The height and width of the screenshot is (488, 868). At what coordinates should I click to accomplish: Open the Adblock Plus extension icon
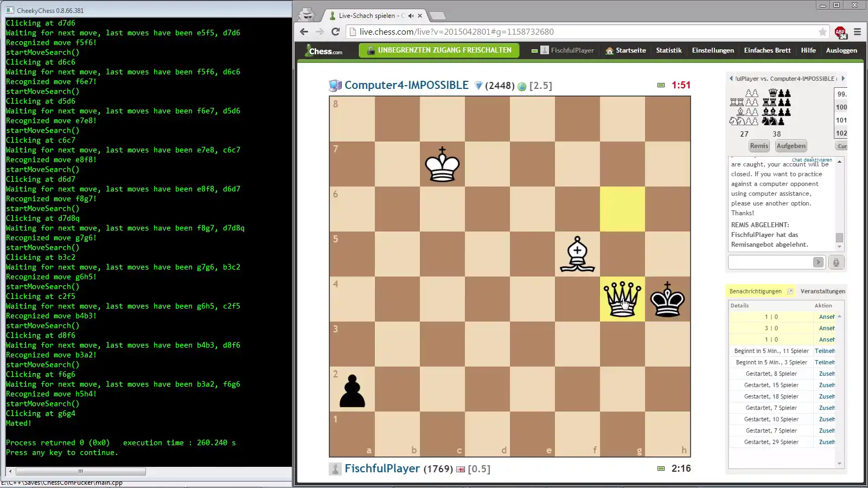coord(840,32)
